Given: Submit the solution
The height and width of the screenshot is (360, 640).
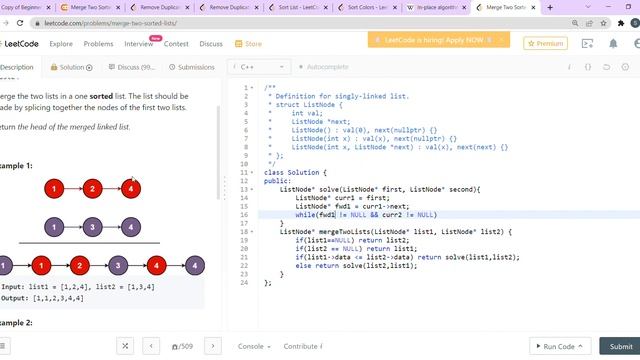Looking at the screenshot, I should [620, 346].
